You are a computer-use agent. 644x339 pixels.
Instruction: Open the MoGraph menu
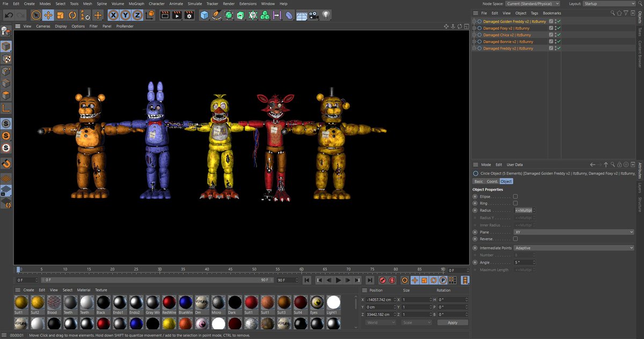pyautogui.click(x=136, y=4)
